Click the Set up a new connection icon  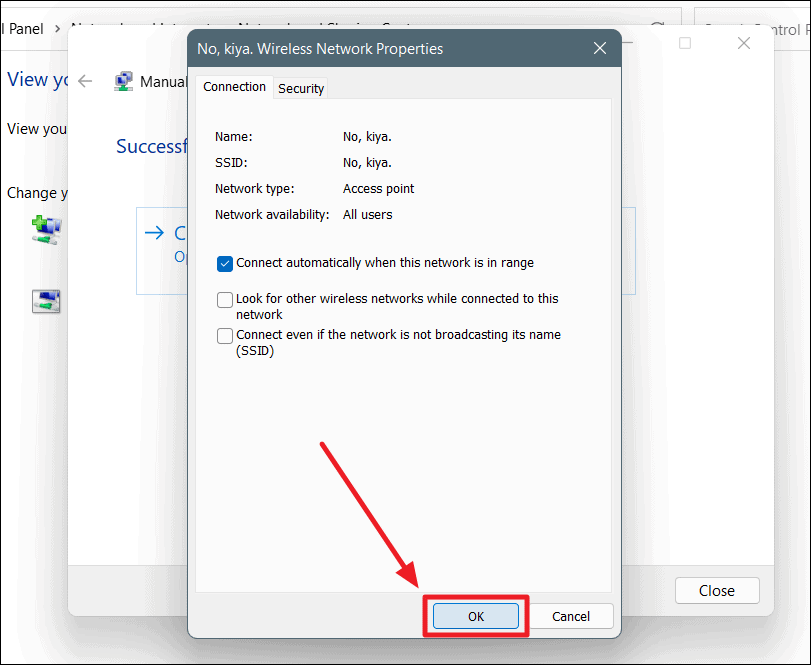46,230
